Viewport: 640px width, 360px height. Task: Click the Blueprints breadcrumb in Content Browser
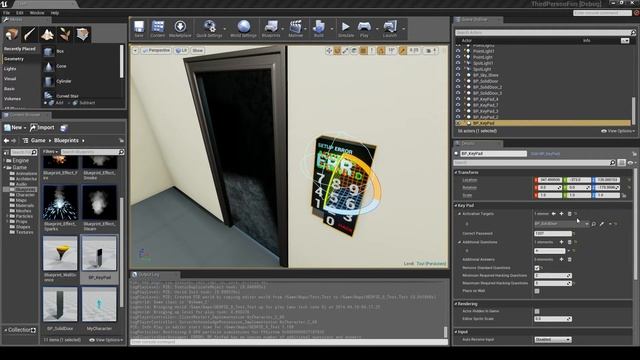66,140
